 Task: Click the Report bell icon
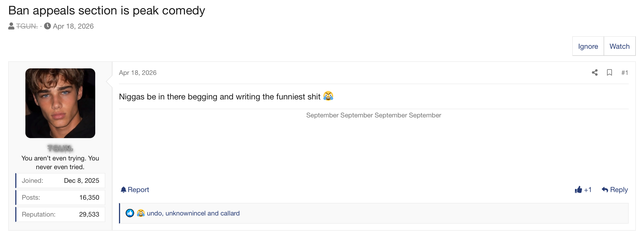tap(123, 190)
